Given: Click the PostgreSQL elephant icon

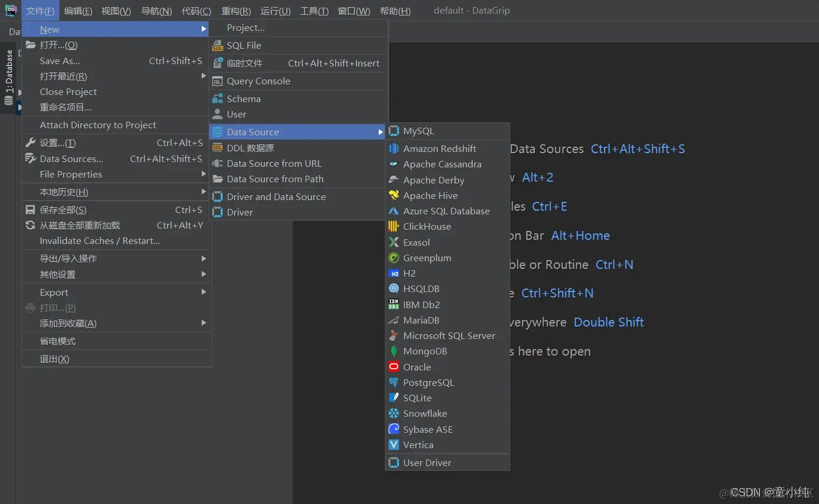Looking at the screenshot, I should (394, 382).
